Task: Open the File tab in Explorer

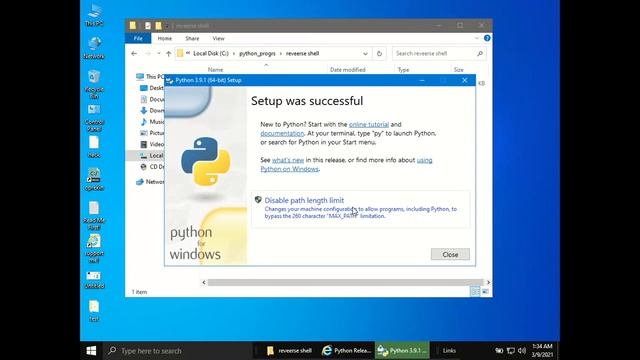Action: coord(138,38)
